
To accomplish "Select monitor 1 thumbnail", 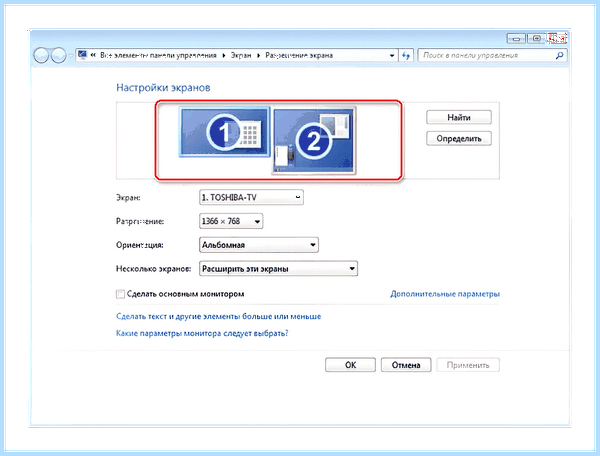I will click(224, 132).
